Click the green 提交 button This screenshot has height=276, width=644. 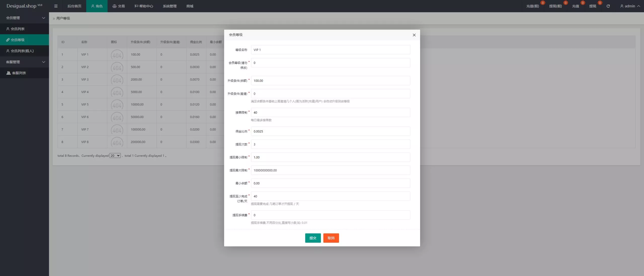[313, 238]
